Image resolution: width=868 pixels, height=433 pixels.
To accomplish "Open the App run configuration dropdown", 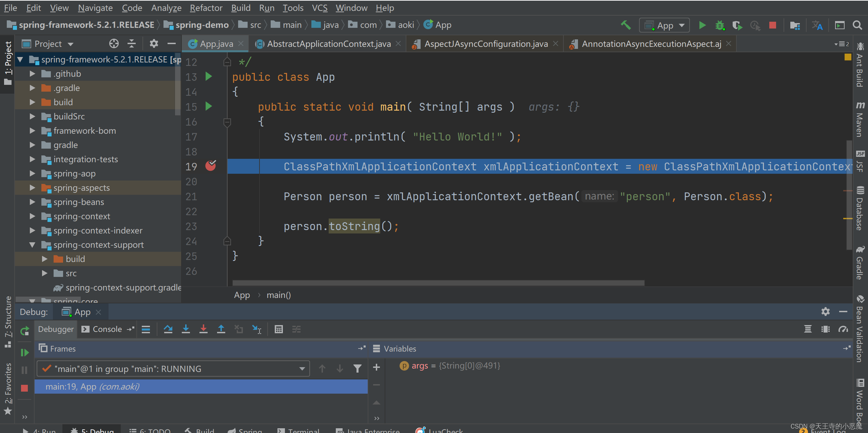I will click(x=664, y=25).
